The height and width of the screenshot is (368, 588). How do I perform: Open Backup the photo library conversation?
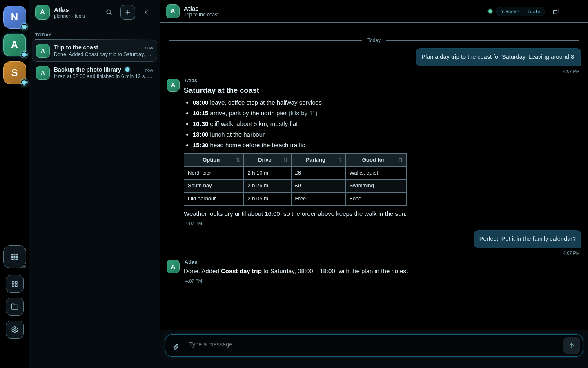click(x=94, y=73)
